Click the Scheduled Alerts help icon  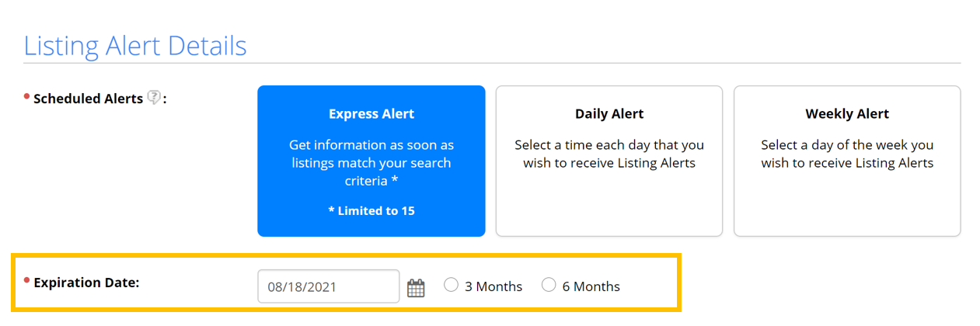[155, 99]
